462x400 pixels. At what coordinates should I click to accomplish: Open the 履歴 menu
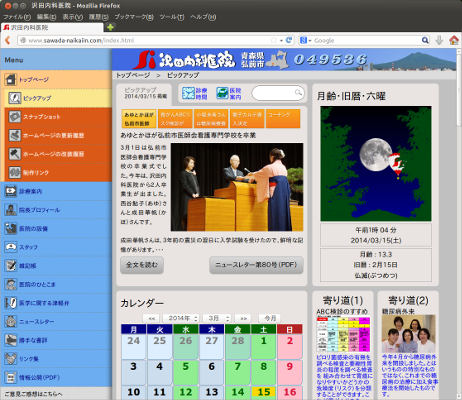pyautogui.click(x=98, y=17)
